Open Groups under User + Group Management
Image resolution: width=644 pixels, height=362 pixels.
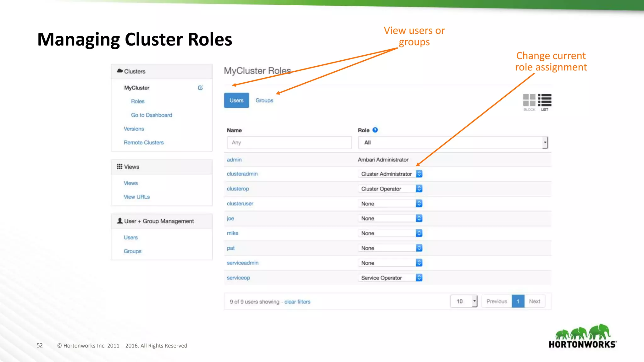pos(132,251)
